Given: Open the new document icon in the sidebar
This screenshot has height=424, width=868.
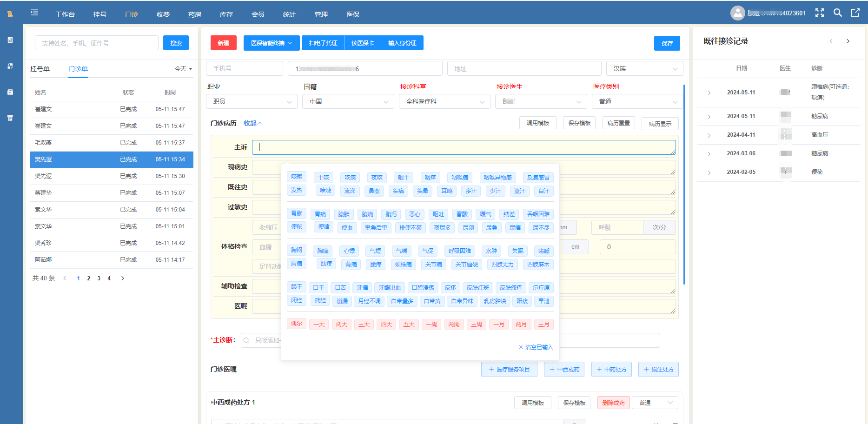Looking at the screenshot, I should pos(10,92).
